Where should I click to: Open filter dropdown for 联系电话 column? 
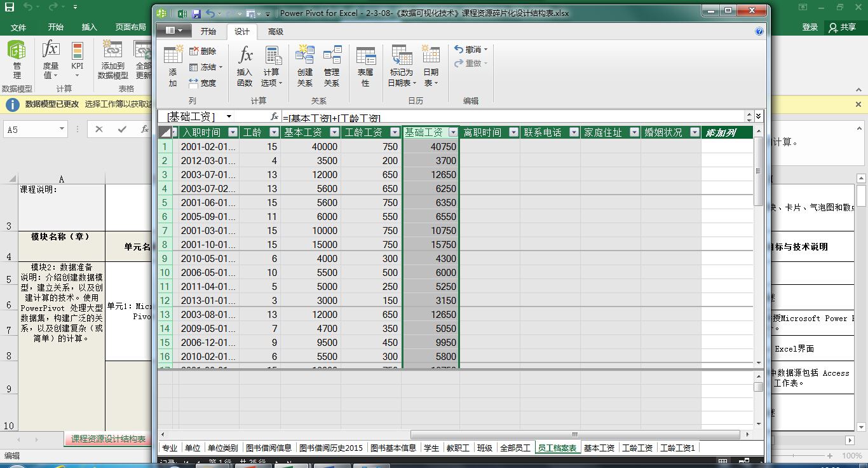coord(574,132)
